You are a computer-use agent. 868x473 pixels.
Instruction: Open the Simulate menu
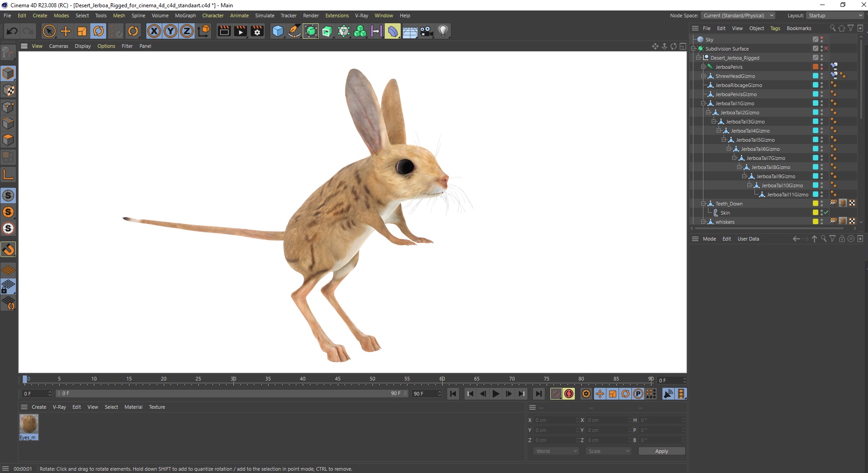pos(264,15)
